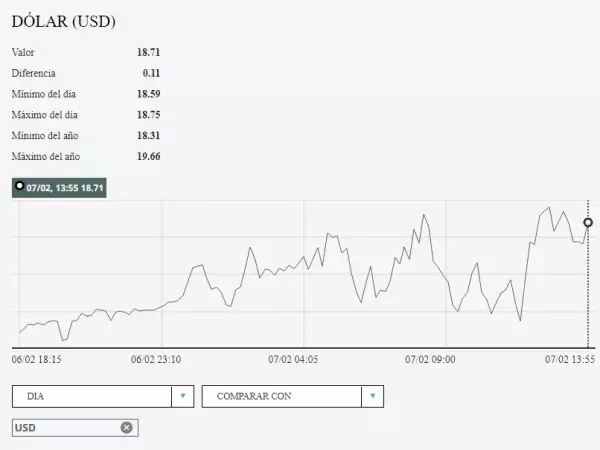The height and width of the screenshot is (450, 600).
Task: Expand the COMPARAR CON dropdown arrow
Action: click(x=372, y=396)
